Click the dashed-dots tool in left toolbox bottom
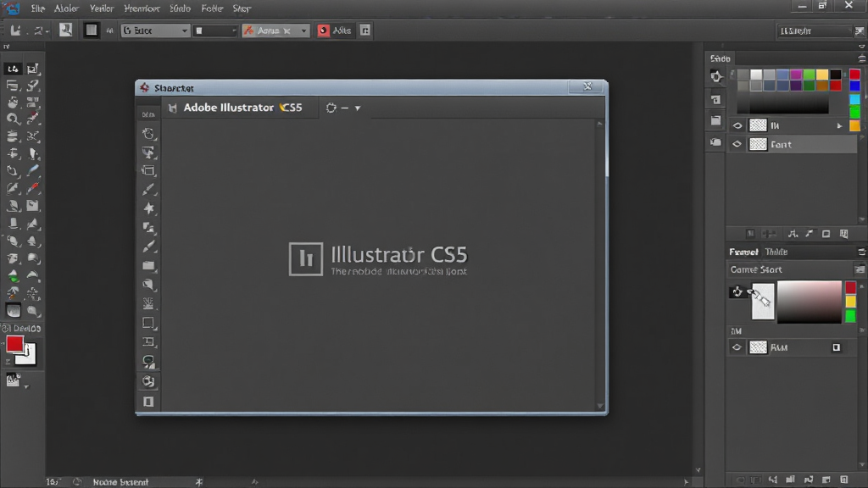Image resolution: width=868 pixels, height=488 pixels. tap(33, 293)
